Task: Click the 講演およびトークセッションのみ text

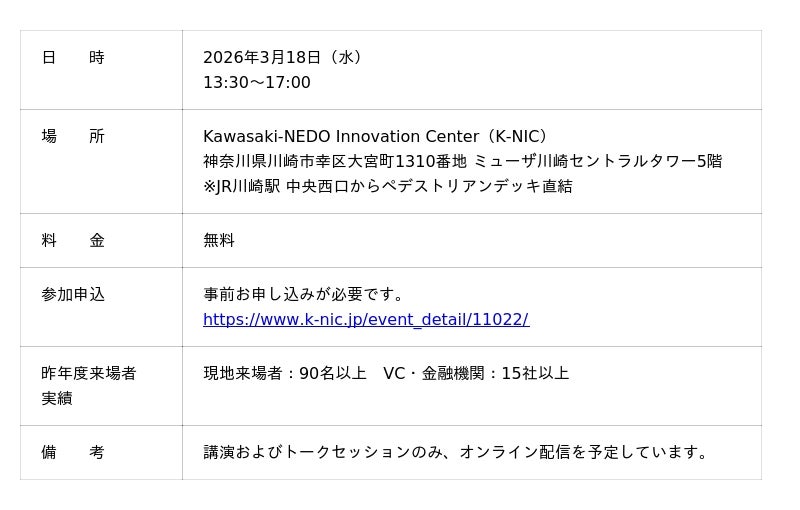Action: [x=322, y=453]
